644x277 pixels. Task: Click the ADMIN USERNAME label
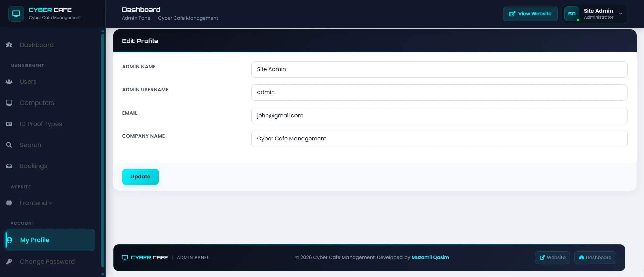pyautogui.click(x=145, y=90)
